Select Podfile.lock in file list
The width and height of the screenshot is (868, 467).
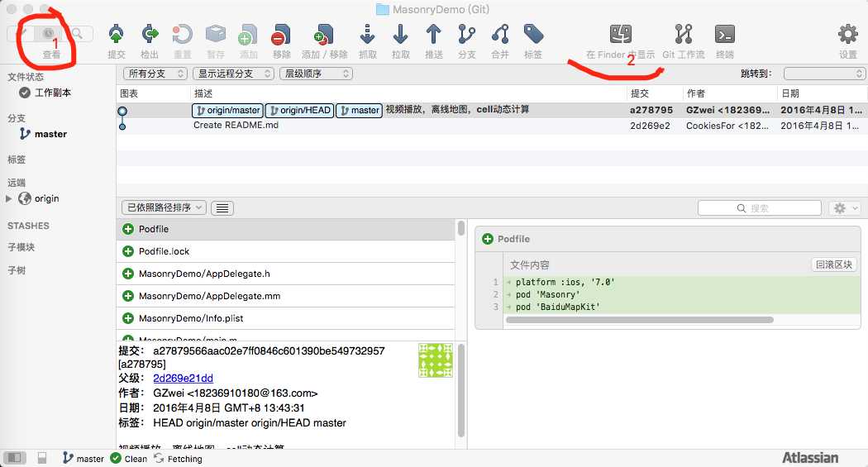tap(286, 251)
